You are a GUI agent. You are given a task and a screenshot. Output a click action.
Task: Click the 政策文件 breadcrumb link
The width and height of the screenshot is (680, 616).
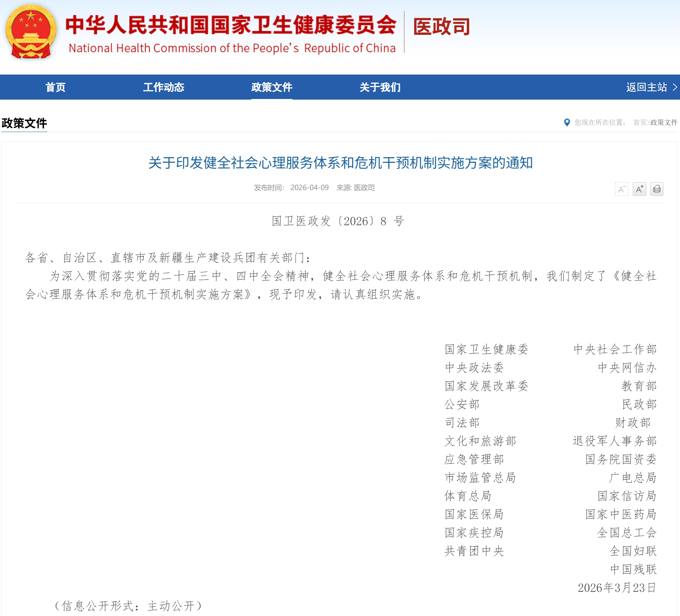[x=663, y=123]
